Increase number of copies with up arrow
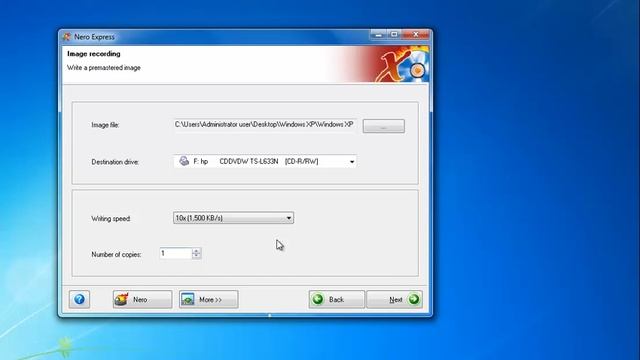This screenshot has width=640, height=360. (196, 251)
